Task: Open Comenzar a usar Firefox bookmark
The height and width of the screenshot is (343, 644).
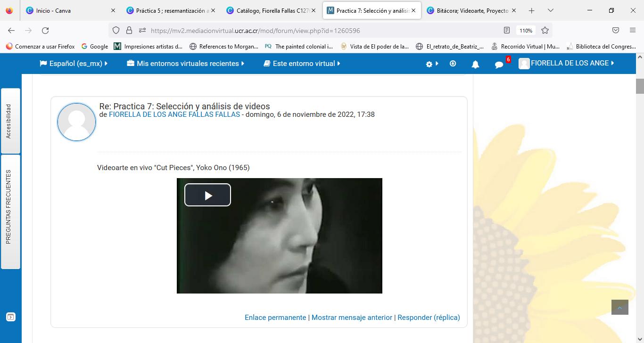Action: 40,46
